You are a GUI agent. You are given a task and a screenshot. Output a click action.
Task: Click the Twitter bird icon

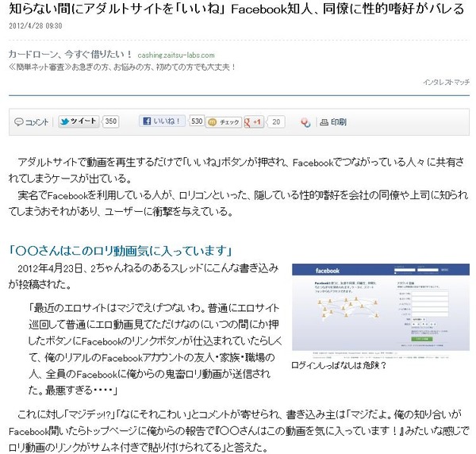click(x=64, y=121)
